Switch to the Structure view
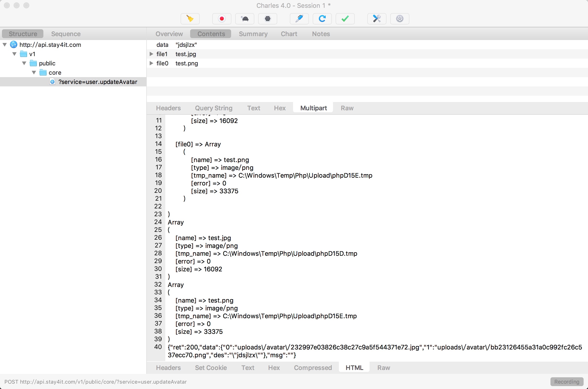This screenshot has height=389, width=588. [23, 34]
